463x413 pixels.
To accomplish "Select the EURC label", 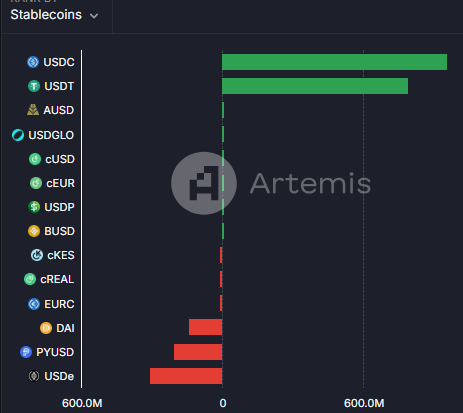I will coord(59,304).
